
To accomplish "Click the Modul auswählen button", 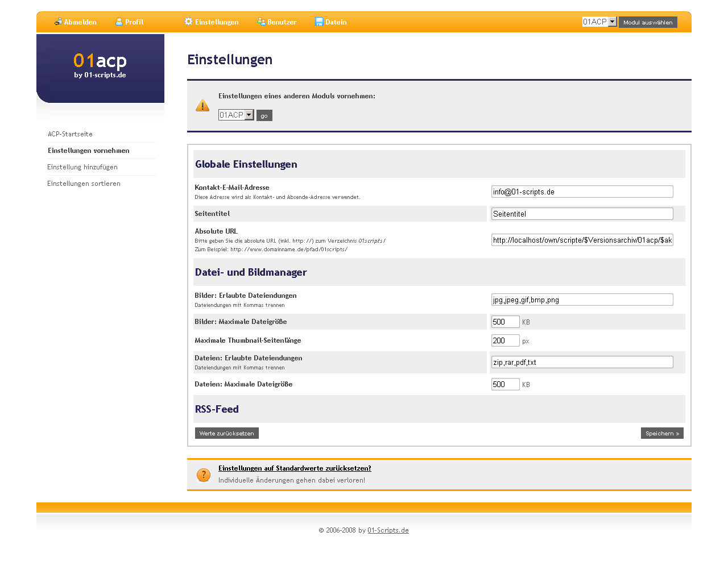I will 648,22.
